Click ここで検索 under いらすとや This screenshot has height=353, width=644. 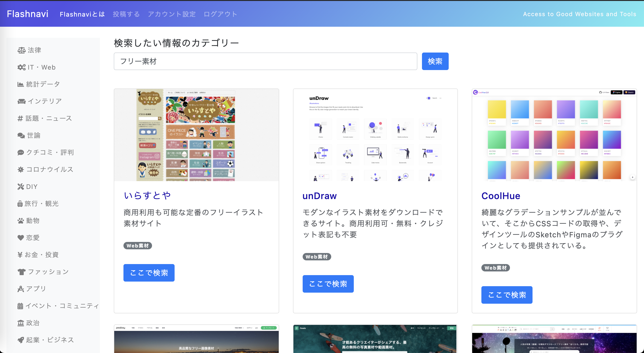149,273
